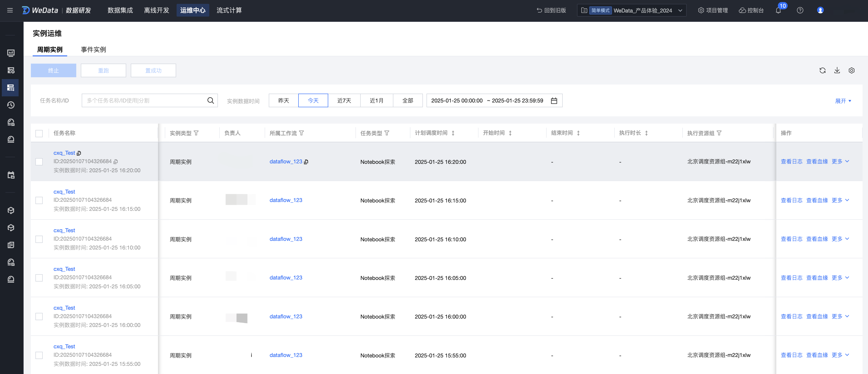868x374 pixels.
Task: Open the column settings hexagon icon
Action: [851, 70]
